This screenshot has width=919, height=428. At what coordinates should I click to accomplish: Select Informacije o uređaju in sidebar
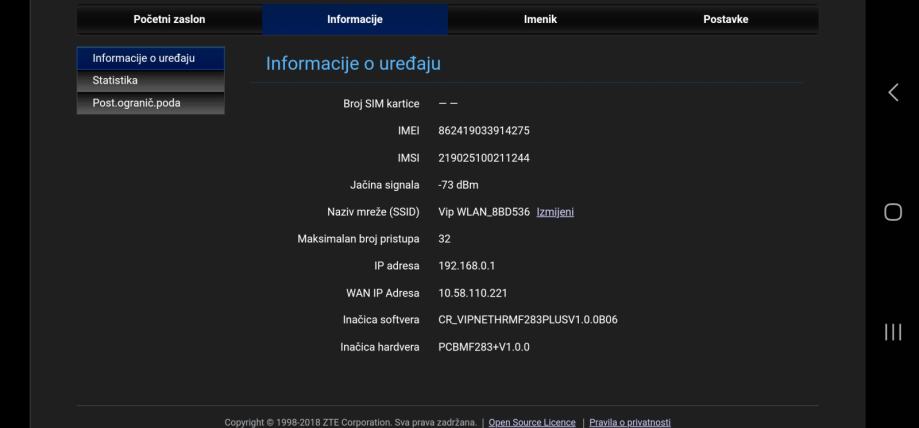151,59
